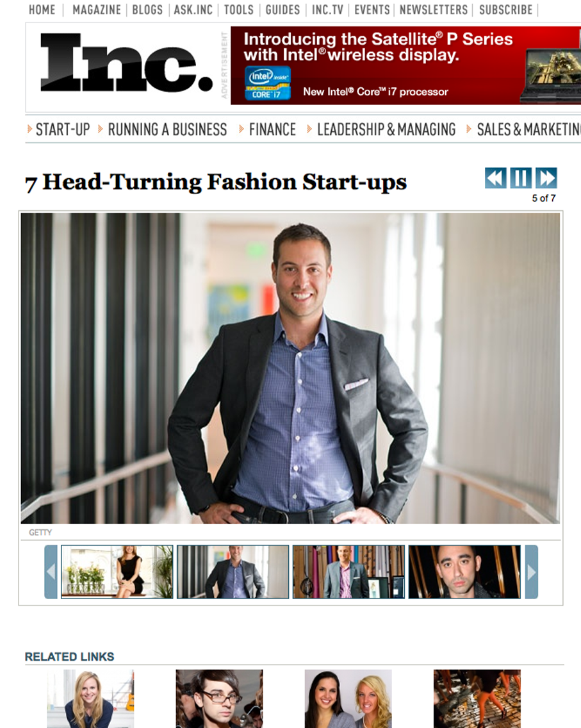
Task: Click the rewind slideshow button
Action: [496, 178]
